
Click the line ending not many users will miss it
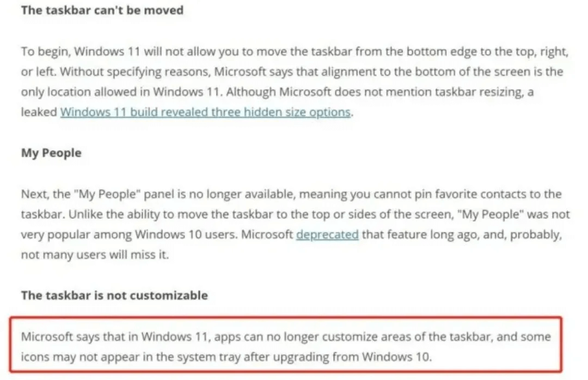(x=95, y=255)
